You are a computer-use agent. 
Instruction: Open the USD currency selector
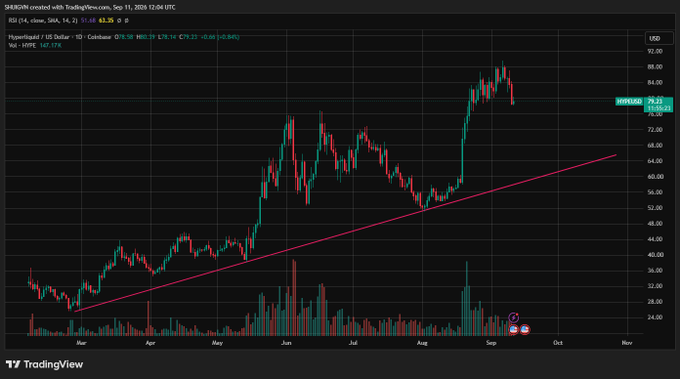click(658, 39)
